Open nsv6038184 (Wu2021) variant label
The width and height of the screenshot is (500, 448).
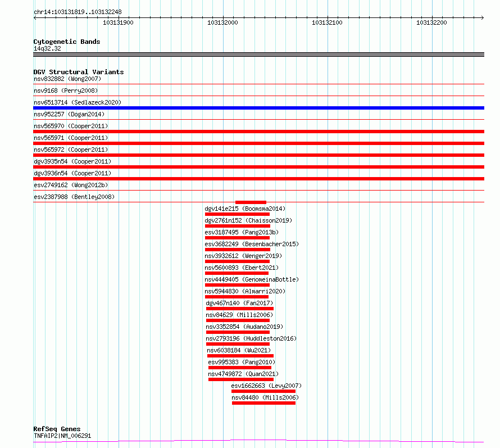click(239, 350)
